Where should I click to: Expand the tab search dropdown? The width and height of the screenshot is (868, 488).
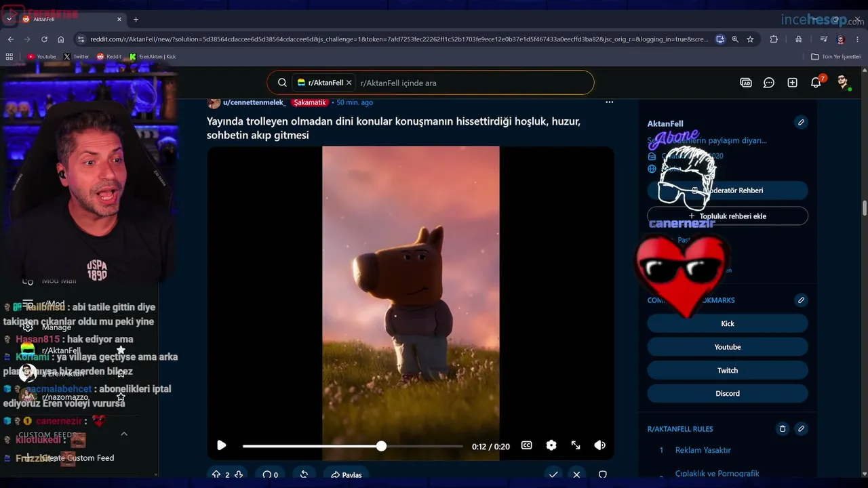(x=9, y=19)
